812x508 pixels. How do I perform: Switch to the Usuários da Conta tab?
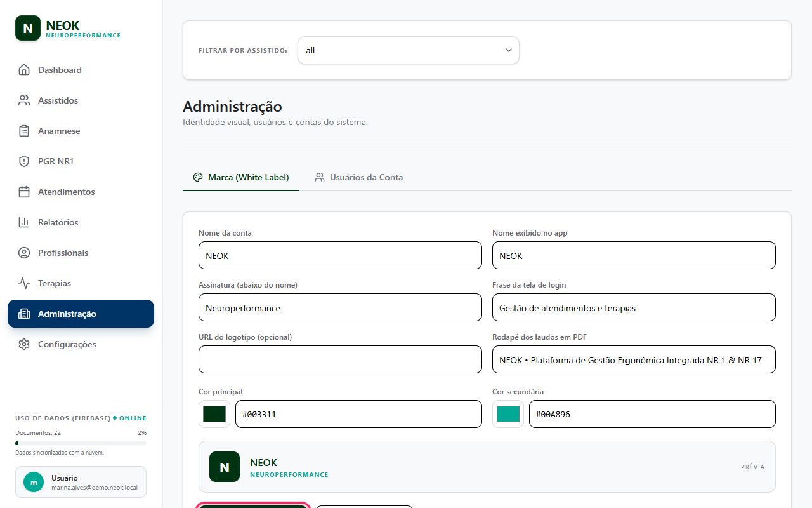359,177
